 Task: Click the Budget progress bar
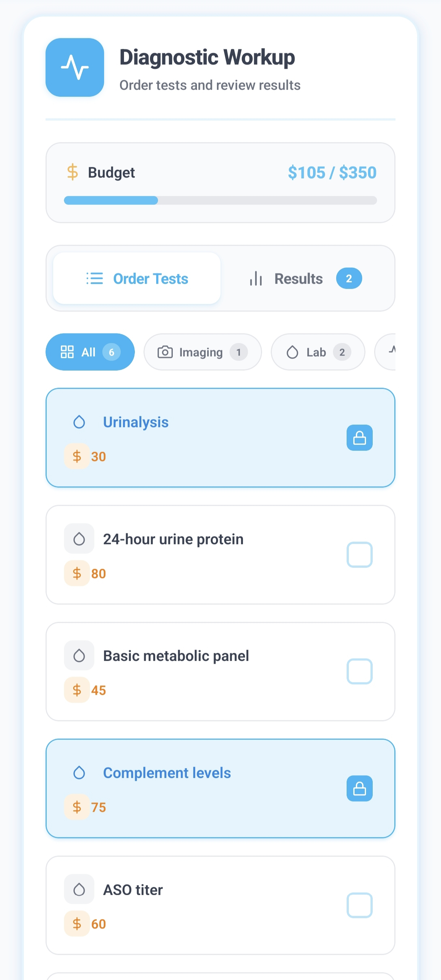pos(220,200)
